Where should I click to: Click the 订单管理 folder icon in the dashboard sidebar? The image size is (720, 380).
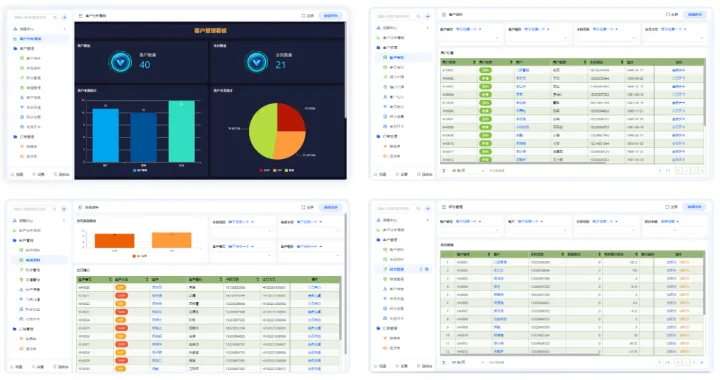(x=15, y=137)
